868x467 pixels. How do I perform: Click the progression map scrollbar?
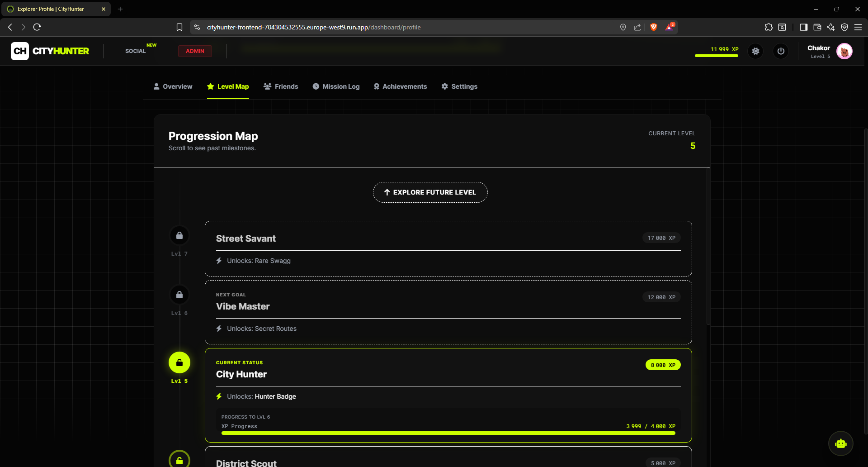click(708, 247)
